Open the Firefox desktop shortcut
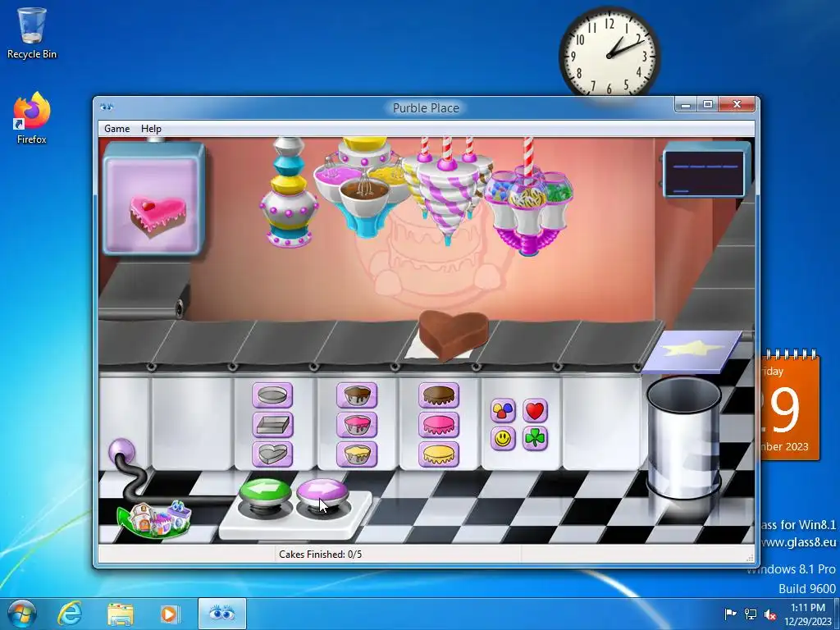Image resolution: width=840 pixels, height=630 pixels. coord(32,118)
